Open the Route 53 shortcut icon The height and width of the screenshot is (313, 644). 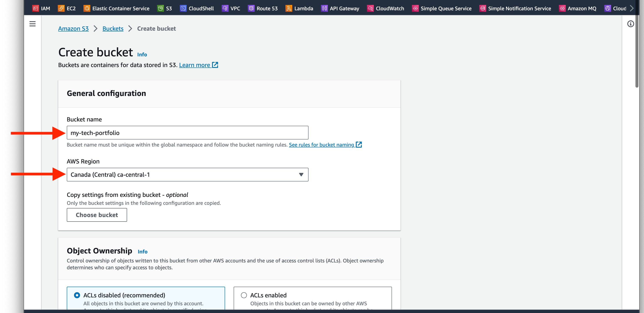[x=251, y=8]
